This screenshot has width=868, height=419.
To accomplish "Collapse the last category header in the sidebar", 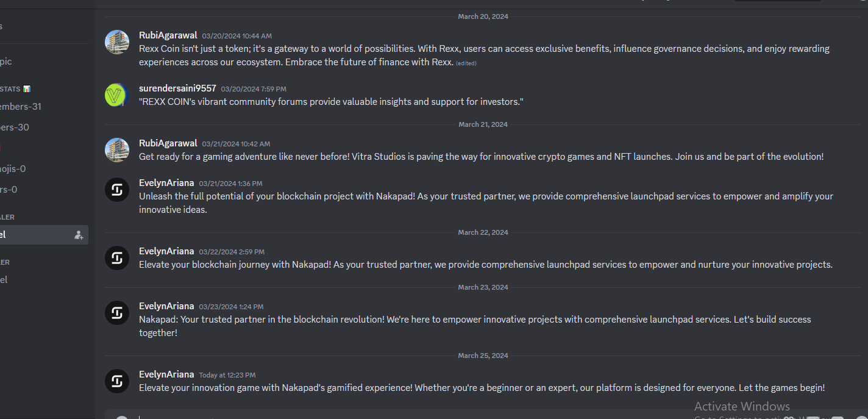I will [x=5, y=262].
